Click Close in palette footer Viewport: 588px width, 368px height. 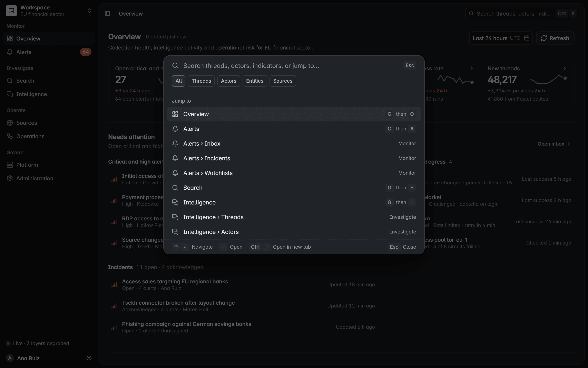(409, 247)
